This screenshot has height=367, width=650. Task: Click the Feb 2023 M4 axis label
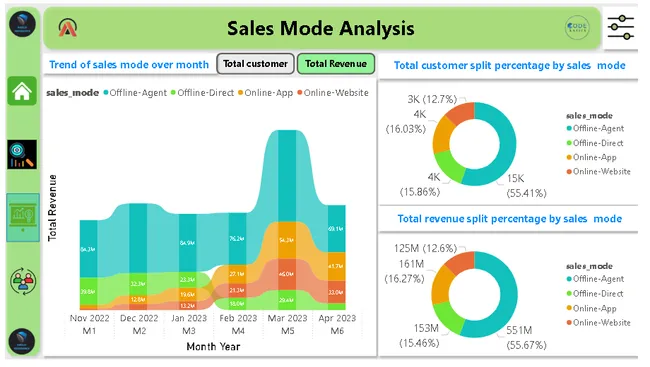[x=238, y=324]
